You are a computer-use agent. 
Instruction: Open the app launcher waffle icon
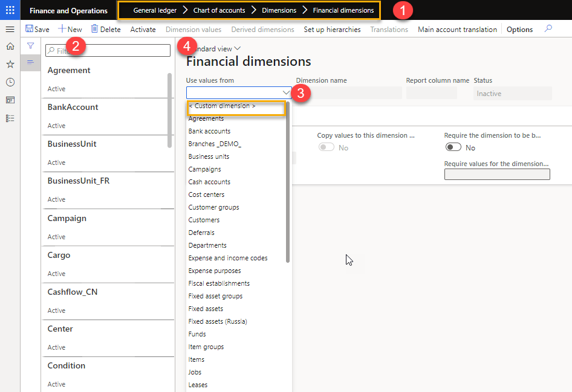tap(10, 10)
